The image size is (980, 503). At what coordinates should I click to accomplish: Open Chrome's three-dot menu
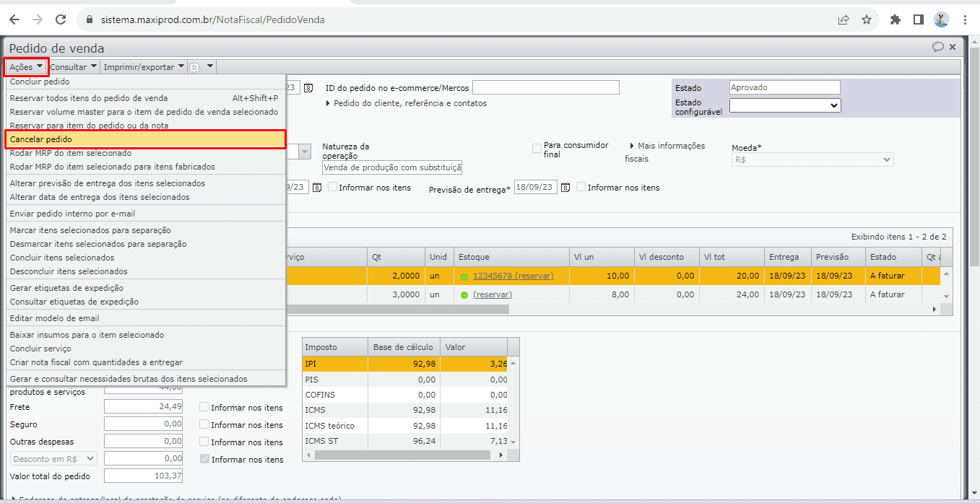pos(966,19)
